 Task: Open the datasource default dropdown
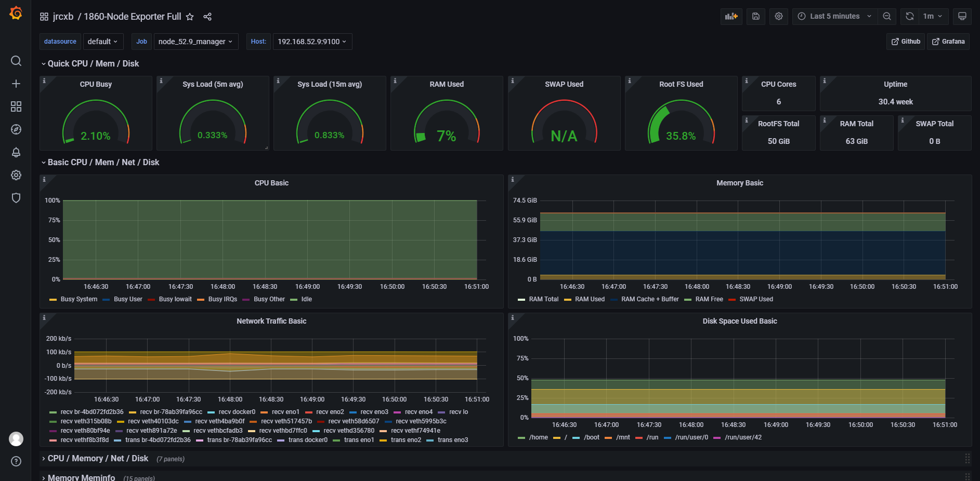102,42
